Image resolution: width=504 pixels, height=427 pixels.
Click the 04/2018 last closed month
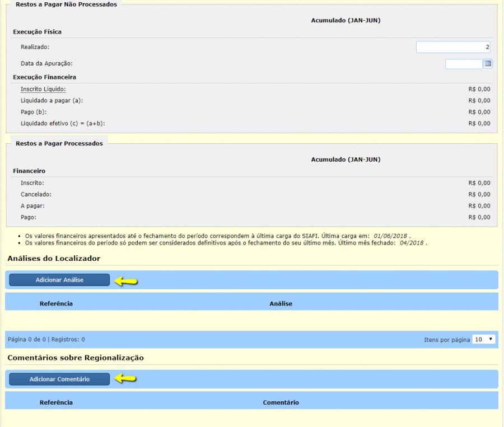click(x=412, y=243)
